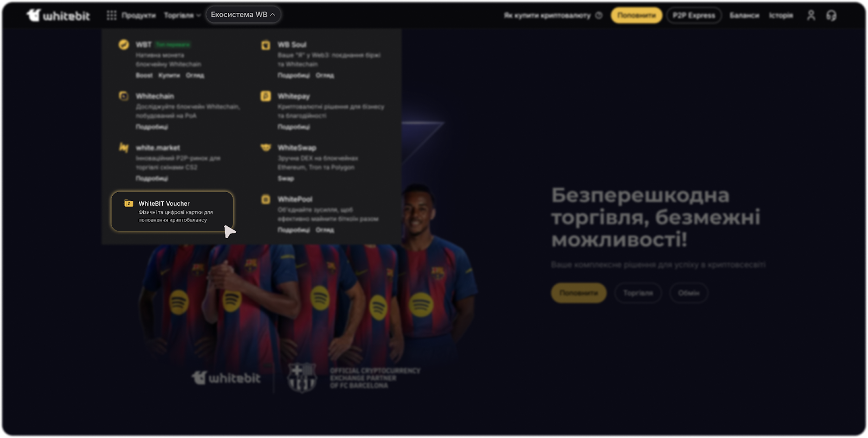The height and width of the screenshot is (438, 868).
Task: Click the WB Soul icon
Action: click(x=266, y=45)
